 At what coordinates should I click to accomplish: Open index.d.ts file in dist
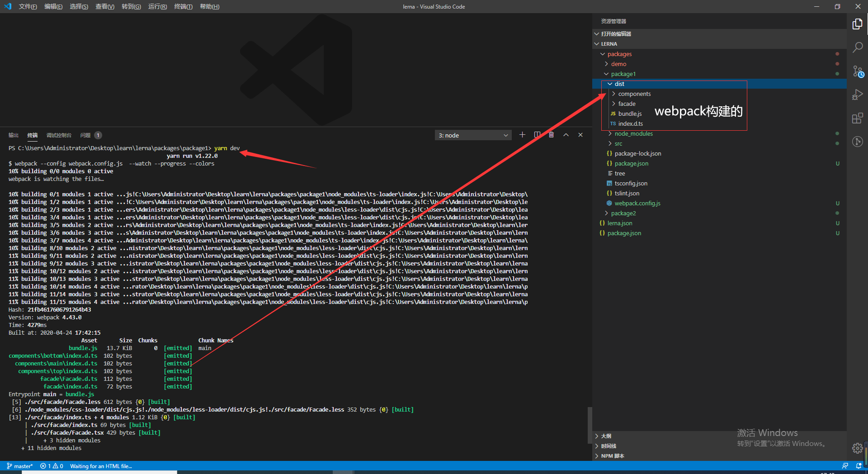click(630, 123)
